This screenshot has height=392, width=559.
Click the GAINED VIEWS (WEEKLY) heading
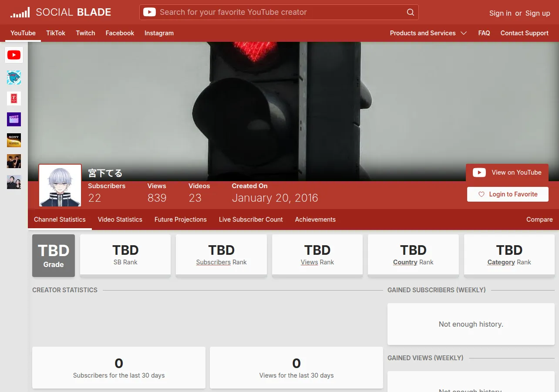(x=425, y=358)
